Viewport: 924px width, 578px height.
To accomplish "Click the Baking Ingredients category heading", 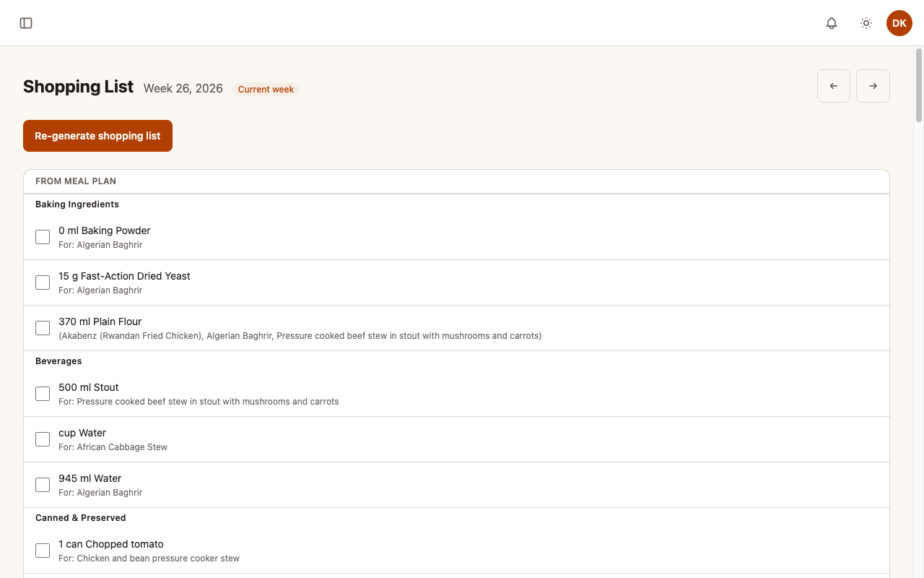I will [77, 204].
